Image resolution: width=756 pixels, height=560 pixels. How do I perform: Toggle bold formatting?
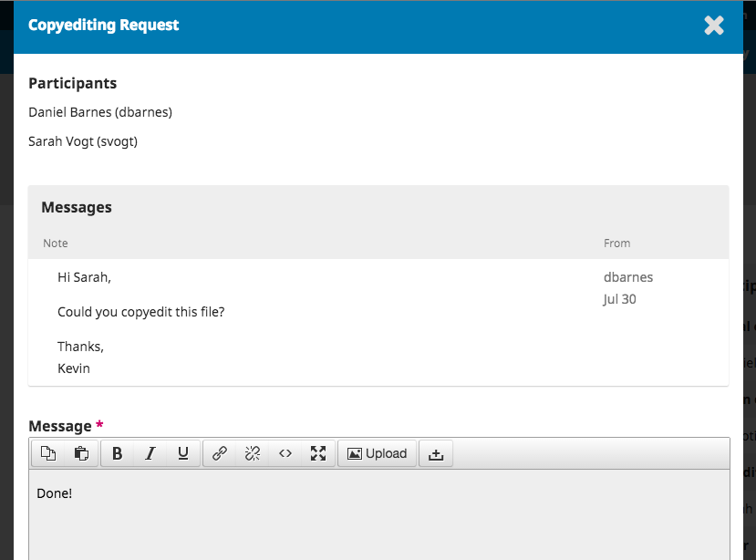pos(117,453)
